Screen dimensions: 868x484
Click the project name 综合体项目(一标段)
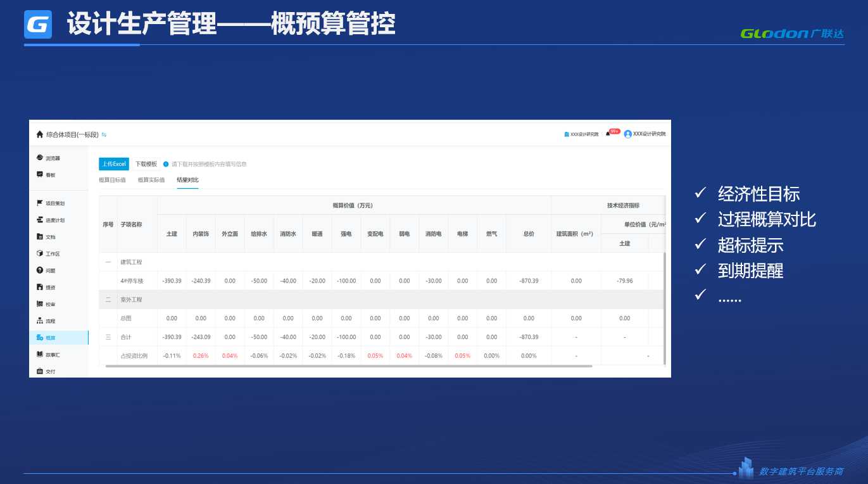[73, 134]
